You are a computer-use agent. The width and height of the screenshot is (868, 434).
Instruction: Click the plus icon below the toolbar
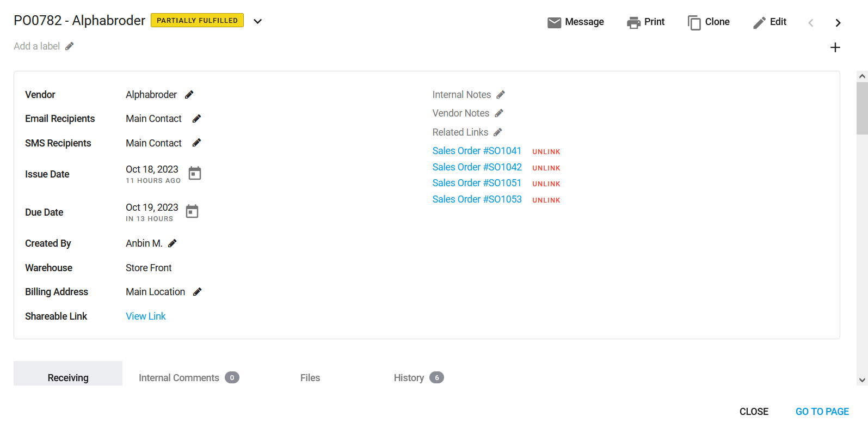(835, 47)
